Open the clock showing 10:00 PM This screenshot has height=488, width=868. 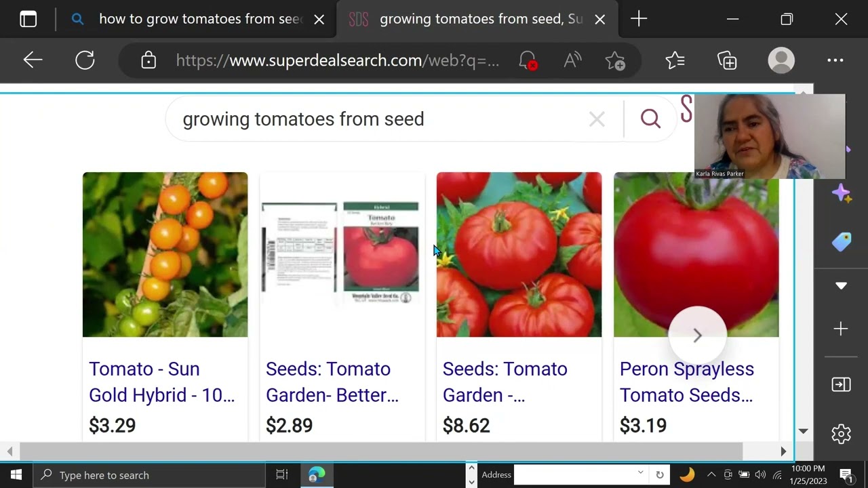pos(808,474)
